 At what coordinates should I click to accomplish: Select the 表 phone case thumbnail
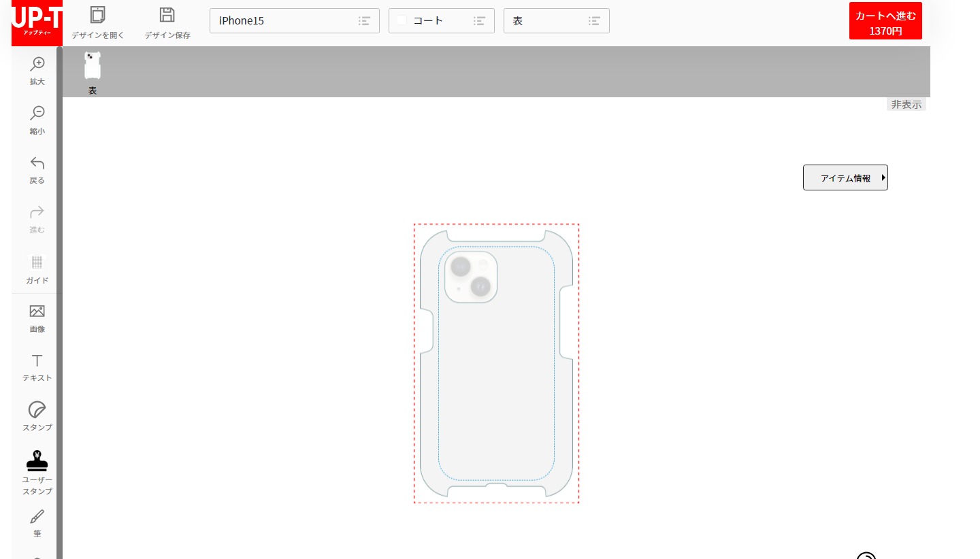(93, 67)
